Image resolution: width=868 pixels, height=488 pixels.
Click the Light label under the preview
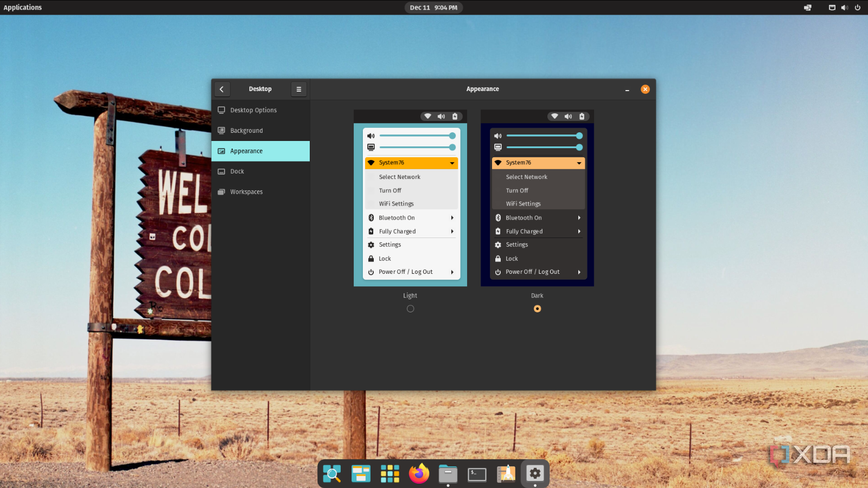click(410, 296)
